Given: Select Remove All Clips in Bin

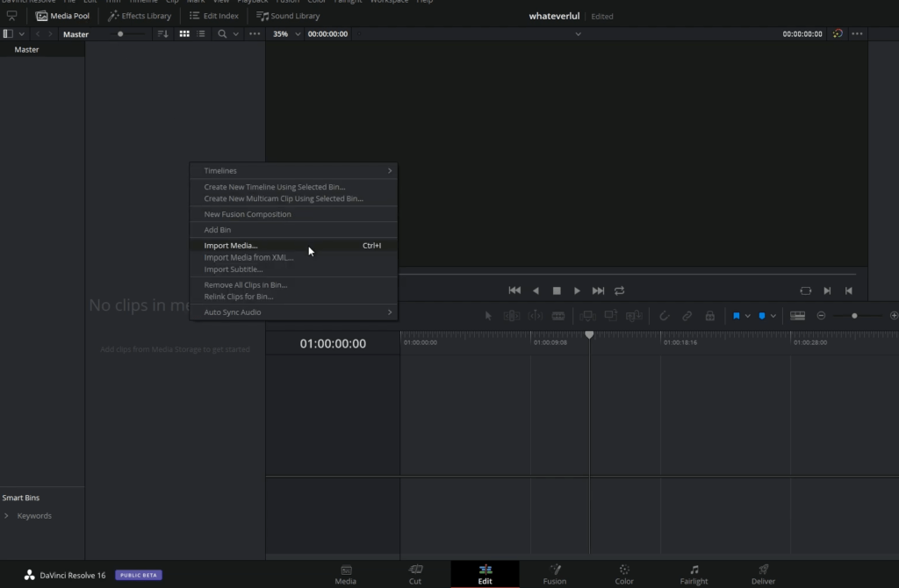Looking at the screenshot, I should coord(293,285).
